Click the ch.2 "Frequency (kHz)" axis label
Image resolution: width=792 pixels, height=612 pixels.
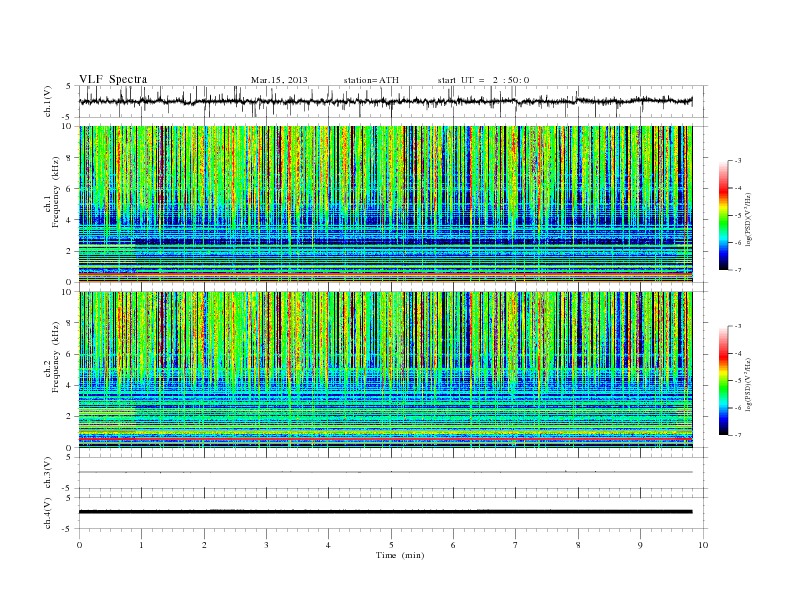(55, 358)
